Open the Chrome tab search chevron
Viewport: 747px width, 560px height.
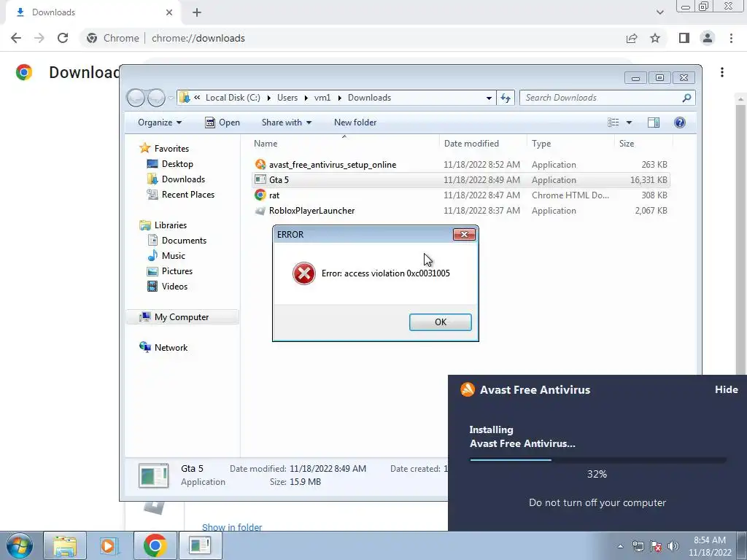[x=659, y=12]
